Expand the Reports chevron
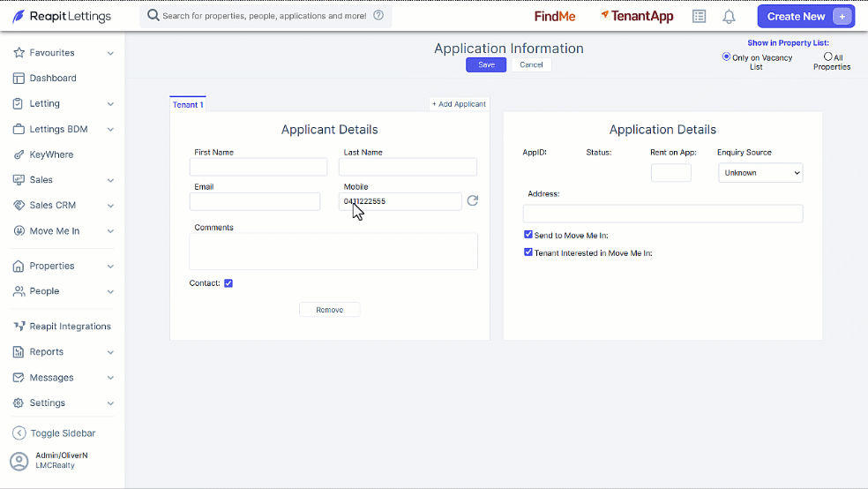The image size is (868, 489). click(110, 352)
